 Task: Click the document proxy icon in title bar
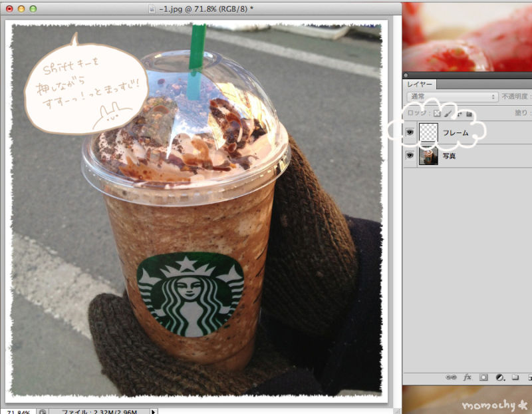pos(152,9)
